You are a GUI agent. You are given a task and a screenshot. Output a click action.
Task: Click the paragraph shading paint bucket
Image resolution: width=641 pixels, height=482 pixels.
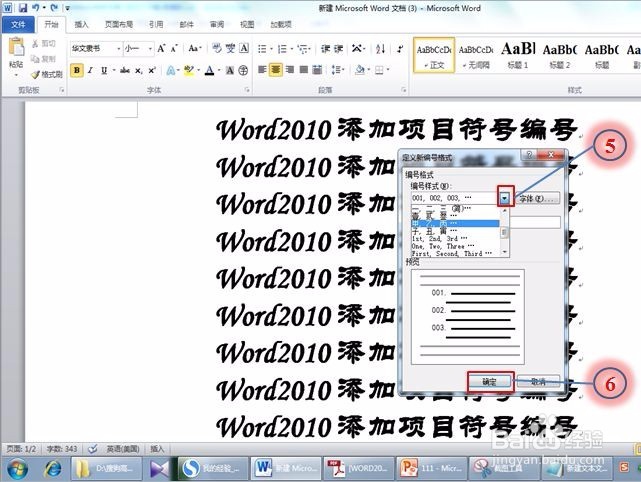(x=359, y=70)
